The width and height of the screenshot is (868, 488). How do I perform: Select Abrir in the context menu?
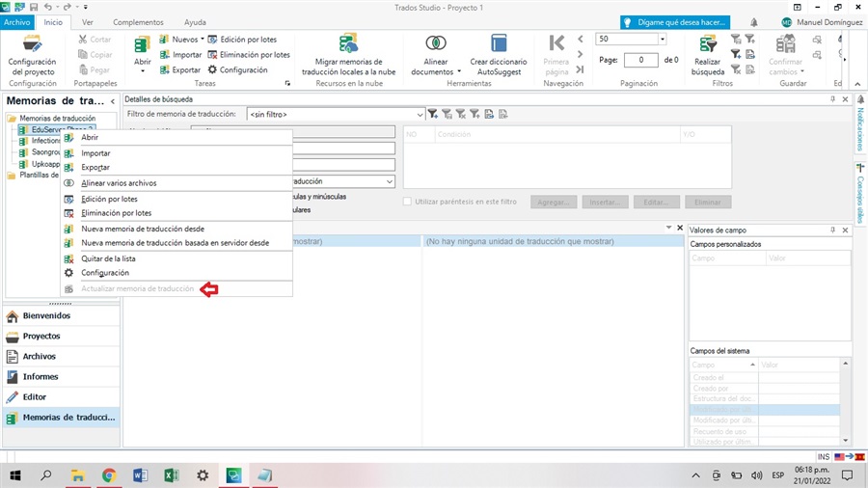click(x=177, y=137)
